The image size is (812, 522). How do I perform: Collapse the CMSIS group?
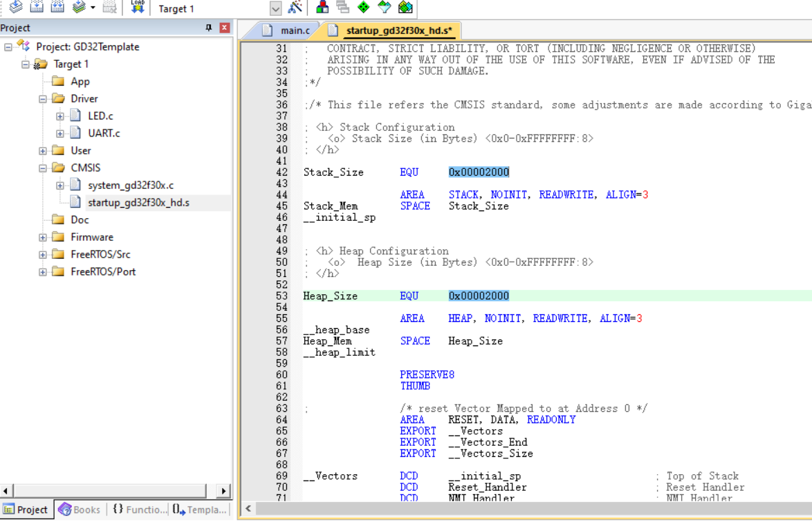41,168
